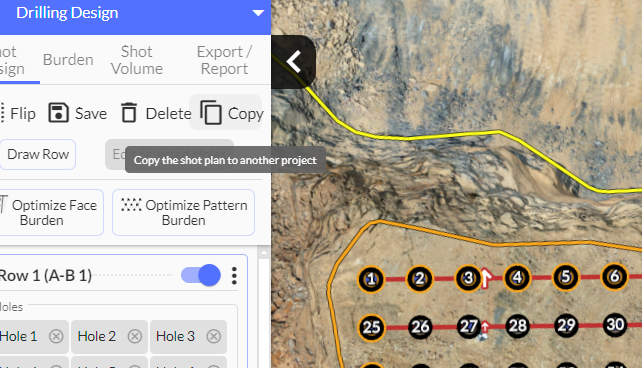
Task: Click the Delete trash can icon
Action: [129, 113]
